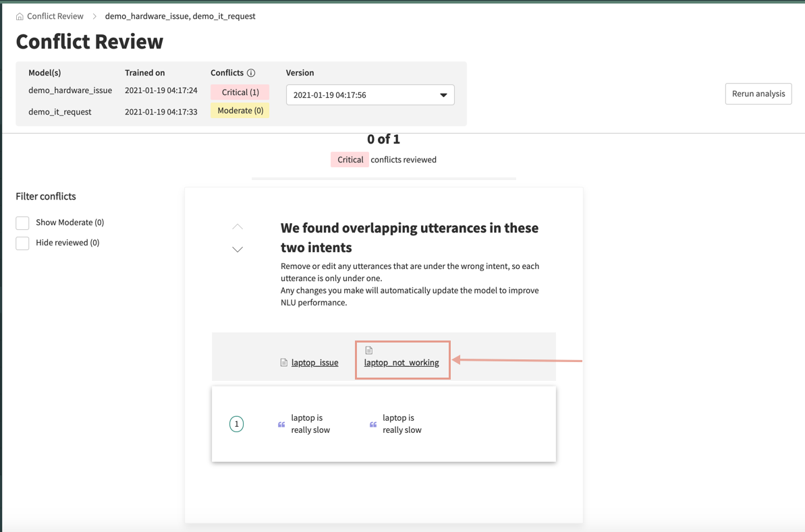Viewport: 805px width, 532px height.
Task: Click the trained date 2021-01-19 04:17:33
Action: pos(161,112)
